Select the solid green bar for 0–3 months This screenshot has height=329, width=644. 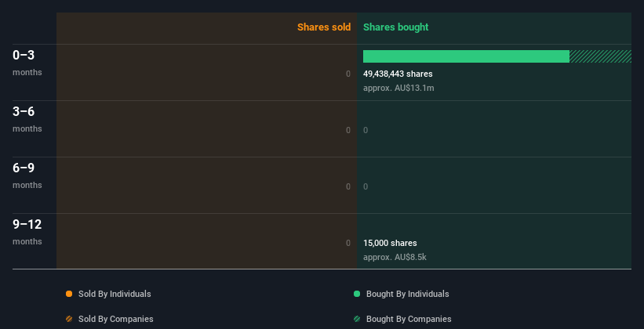pyautogui.click(x=466, y=56)
